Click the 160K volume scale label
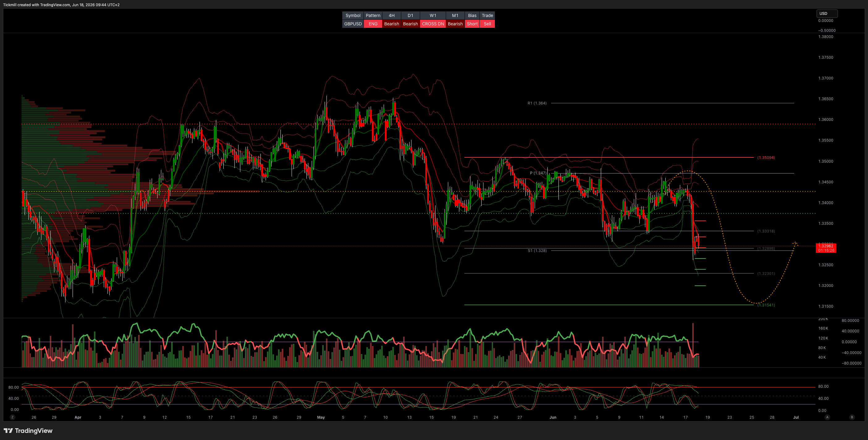Viewport: 868px width, 440px height. coord(823,328)
